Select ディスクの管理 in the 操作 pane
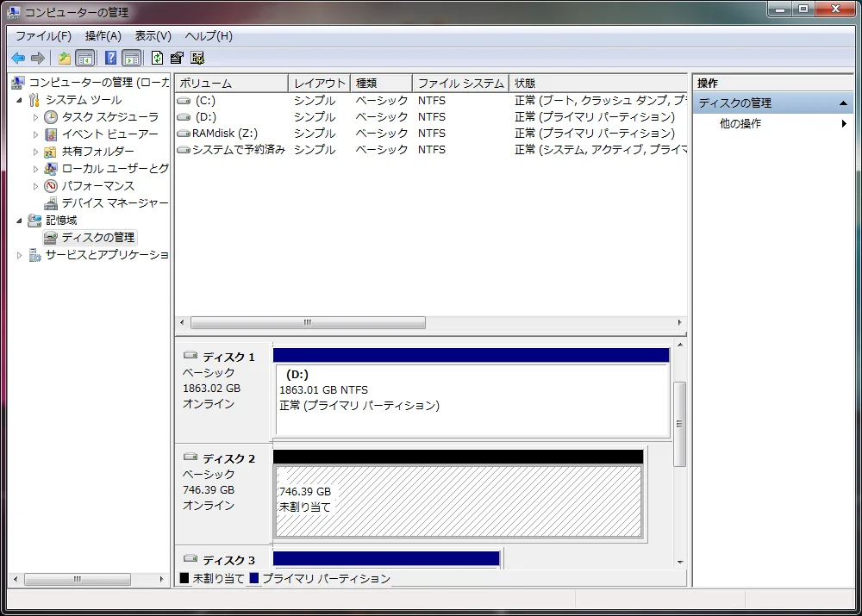This screenshot has width=862, height=616. pos(737,103)
